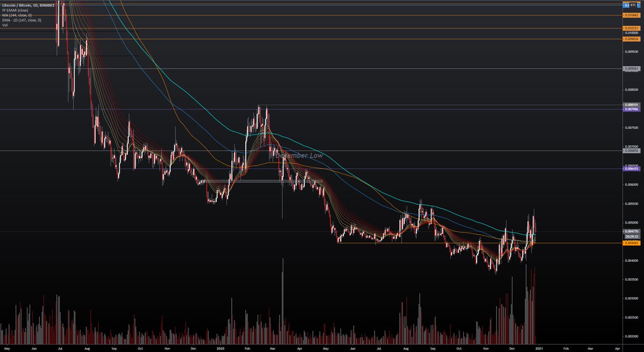
Task: Click the 0.010463 orange price label
Action: tap(631, 16)
